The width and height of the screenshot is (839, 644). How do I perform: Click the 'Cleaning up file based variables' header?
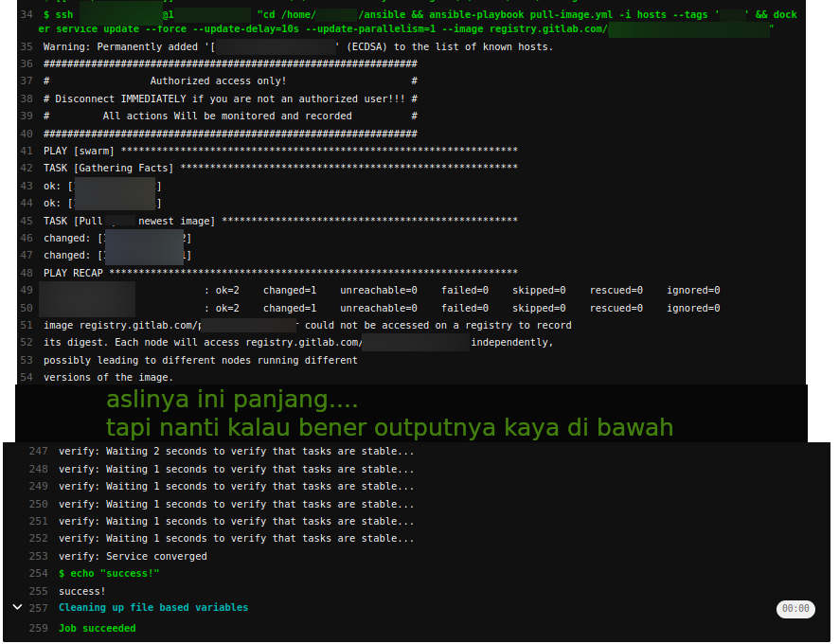click(x=153, y=608)
